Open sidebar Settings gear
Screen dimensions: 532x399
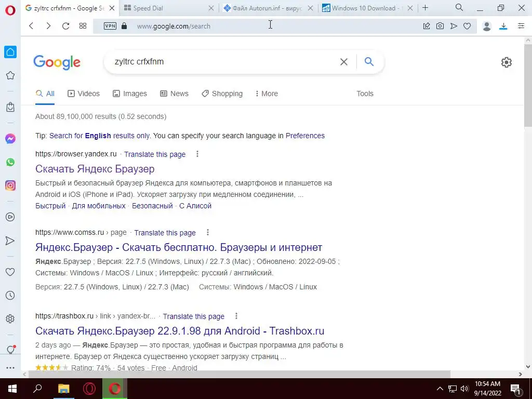(x=10, y=319)
